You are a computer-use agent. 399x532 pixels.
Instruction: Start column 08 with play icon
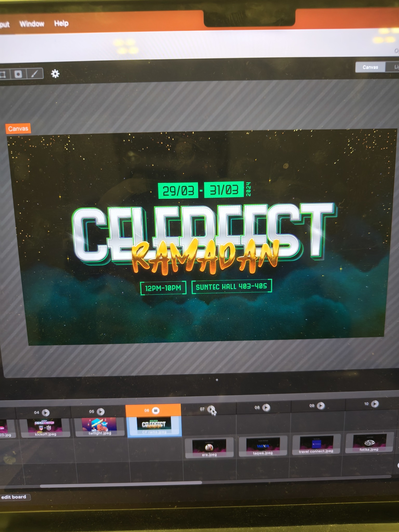[266, 407]
